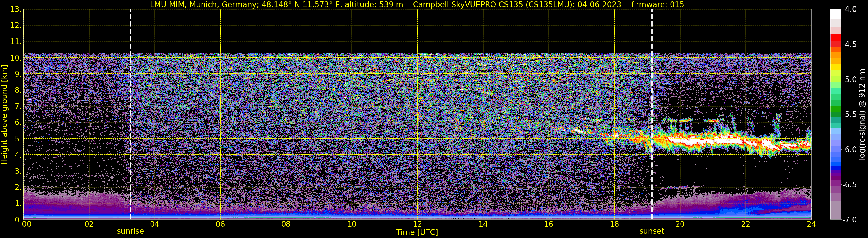Click the colorbar tick label '-6.5'
868x238 pixels.
point(849,185)
